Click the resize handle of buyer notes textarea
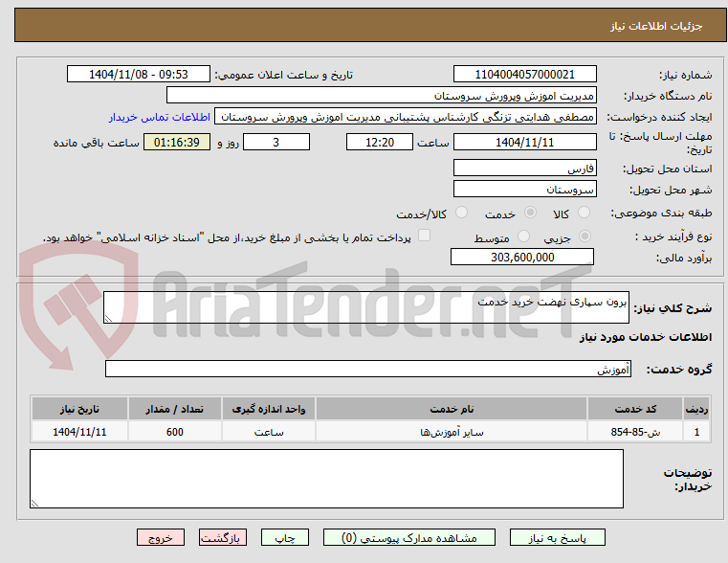Viewport: 728px width, 563px height. point(34,503)
